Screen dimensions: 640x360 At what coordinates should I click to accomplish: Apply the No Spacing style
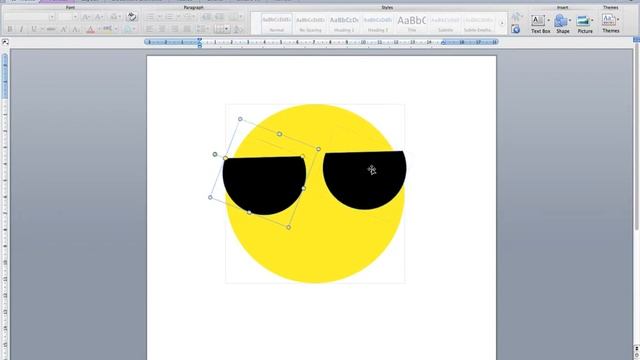pos(310,23)
